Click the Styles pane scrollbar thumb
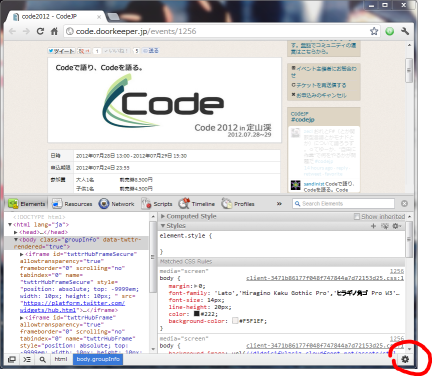Viewport: 432px width, 376px height. coord(409,240)
